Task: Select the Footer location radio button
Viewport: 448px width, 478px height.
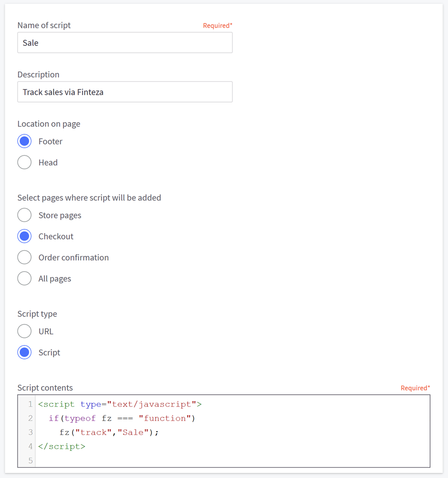Action: (25, 141)
